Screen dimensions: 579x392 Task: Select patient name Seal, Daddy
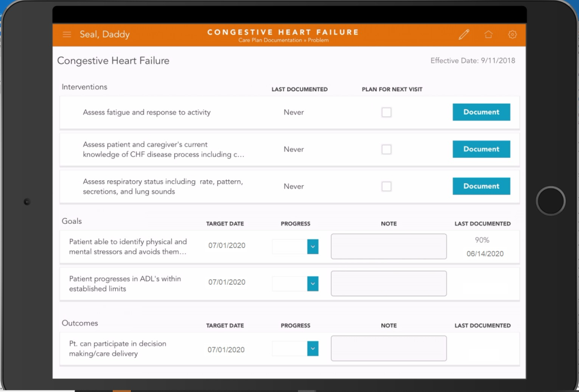coord(105,34)
